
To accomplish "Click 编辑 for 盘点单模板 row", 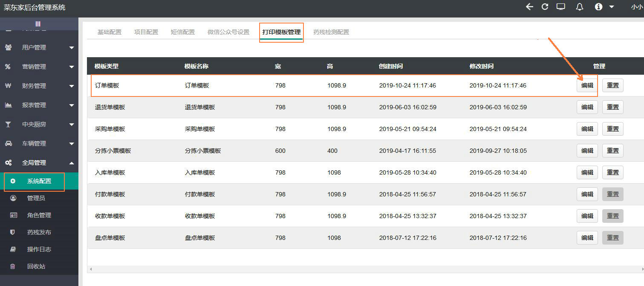I will click(587, 238).
